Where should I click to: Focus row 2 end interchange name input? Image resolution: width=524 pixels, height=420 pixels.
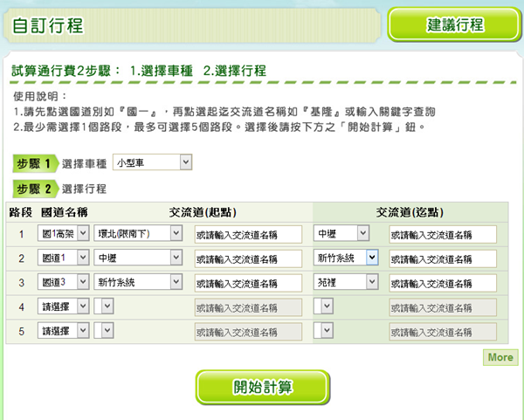point(443,259)
